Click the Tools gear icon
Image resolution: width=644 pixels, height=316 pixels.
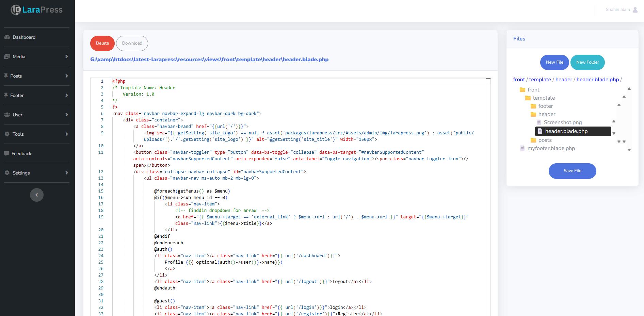(x=7, y=134)
